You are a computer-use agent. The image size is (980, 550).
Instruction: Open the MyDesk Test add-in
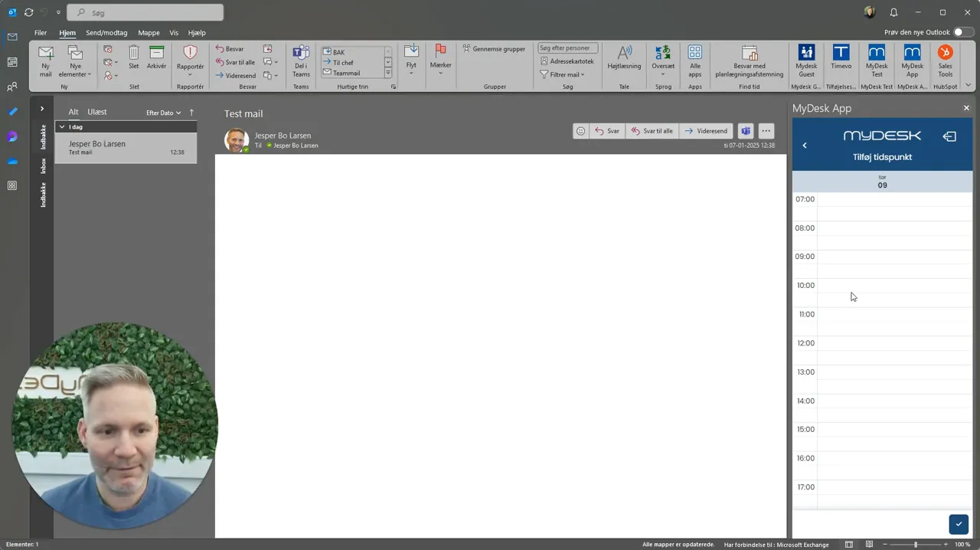(877, 61)
